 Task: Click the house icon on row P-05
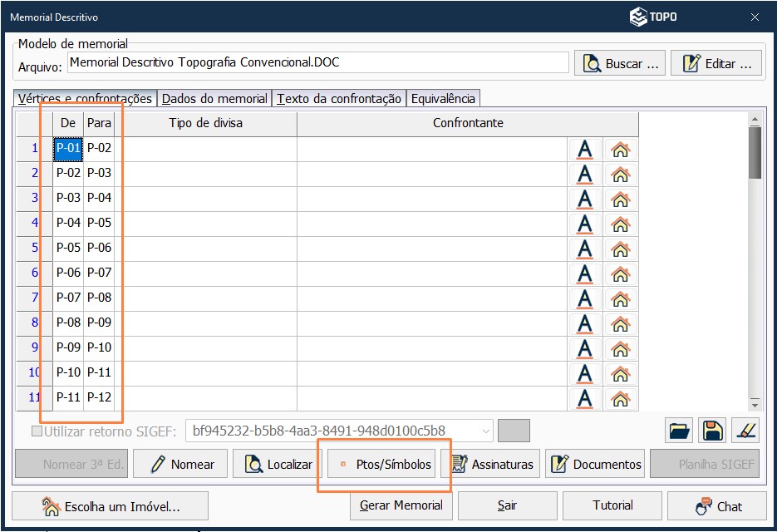[x=620, y=248]
